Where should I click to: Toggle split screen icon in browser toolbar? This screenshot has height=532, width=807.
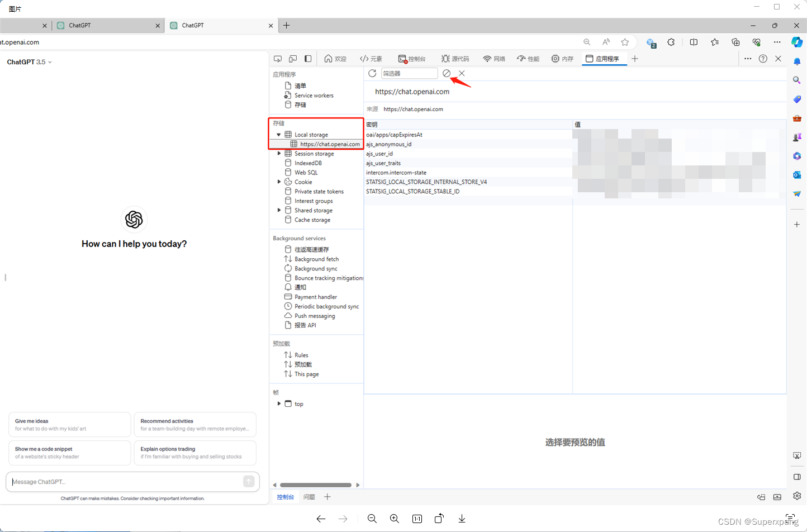click(x=694, y=42)
